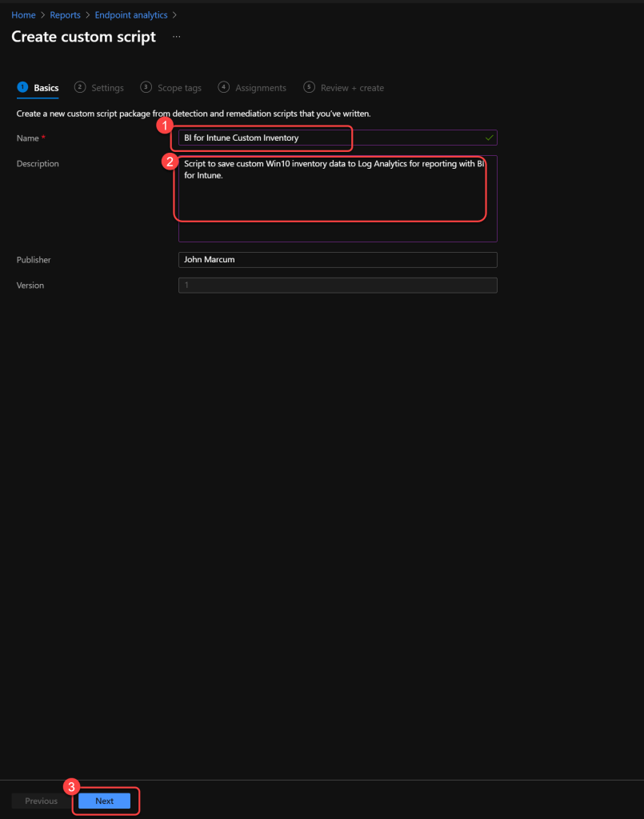Navigate to Endpoint analytics breadcrumb
Viewport: 644px width, 819px height.
pos(130,15)
